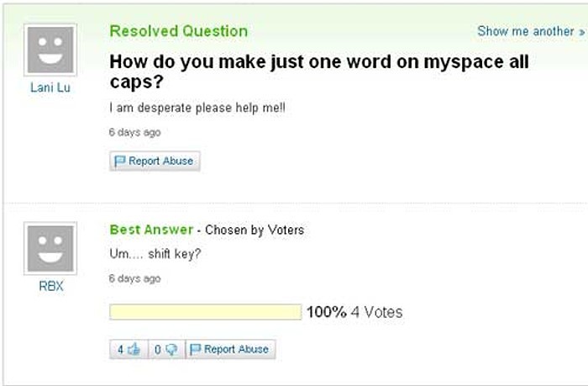Click the question title about myspace caps

coord(319,71)
